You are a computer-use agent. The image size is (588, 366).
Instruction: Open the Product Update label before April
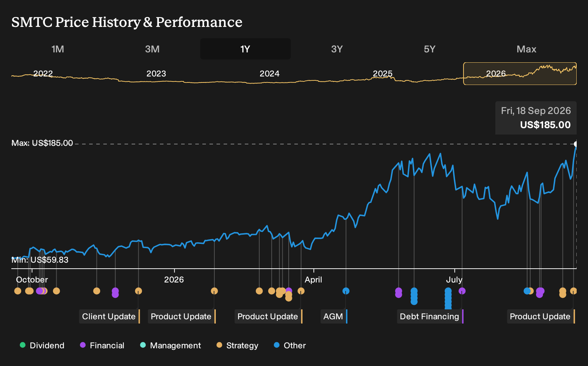click(x=268, y=316)
